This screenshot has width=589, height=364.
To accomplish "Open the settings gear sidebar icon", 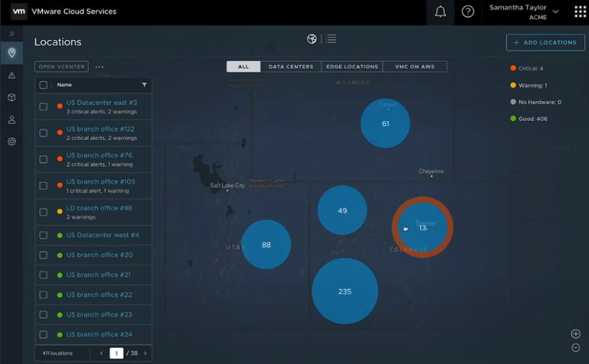I will (x=12, y=141).
